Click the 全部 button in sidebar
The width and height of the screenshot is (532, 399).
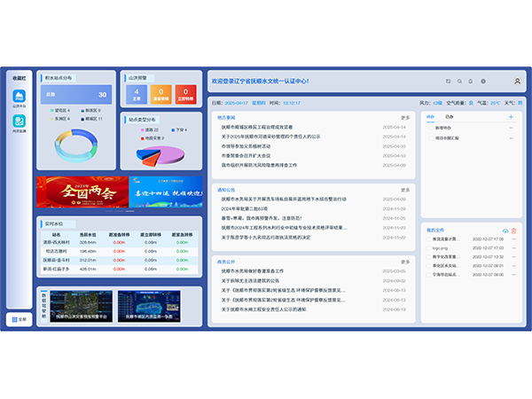click(x=19, y=318)
